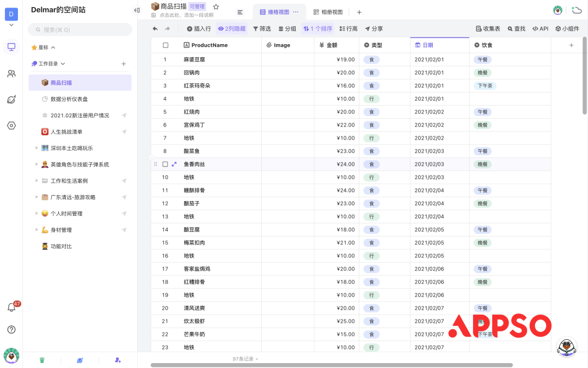Screen dimensions: 588x368
Task: Add a new view with plus icon
Action: click(359, 12)
